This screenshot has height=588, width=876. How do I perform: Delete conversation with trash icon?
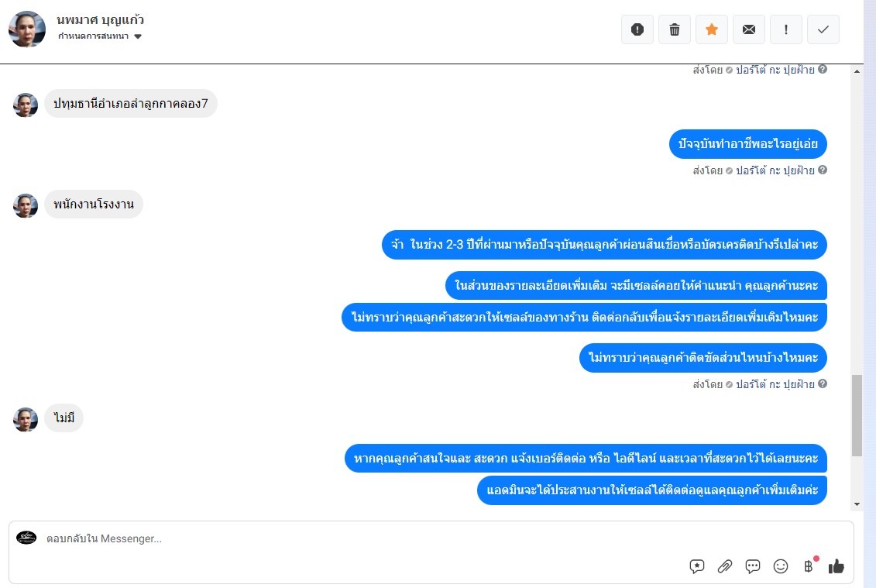[x=675, y=29]
